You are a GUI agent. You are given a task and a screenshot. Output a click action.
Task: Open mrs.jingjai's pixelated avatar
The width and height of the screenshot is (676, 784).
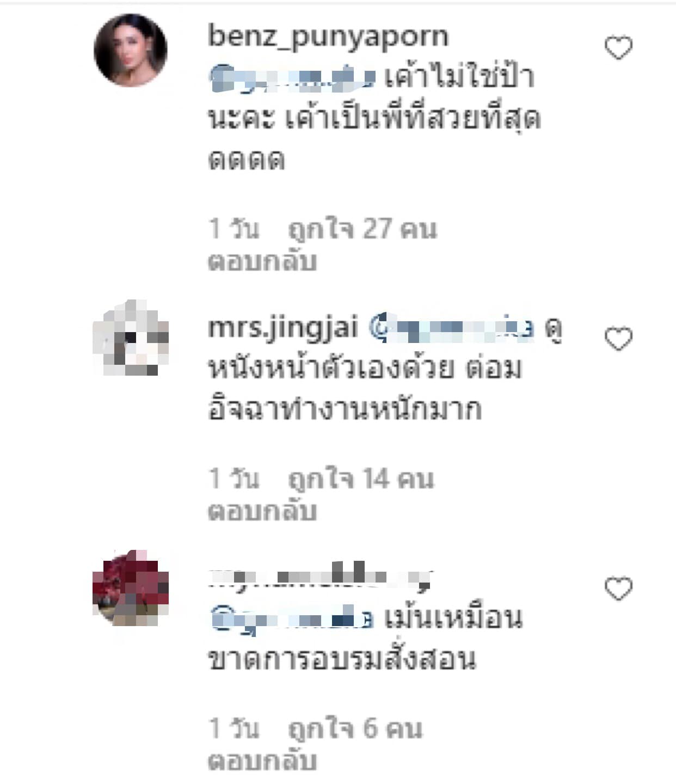[131, 338]
